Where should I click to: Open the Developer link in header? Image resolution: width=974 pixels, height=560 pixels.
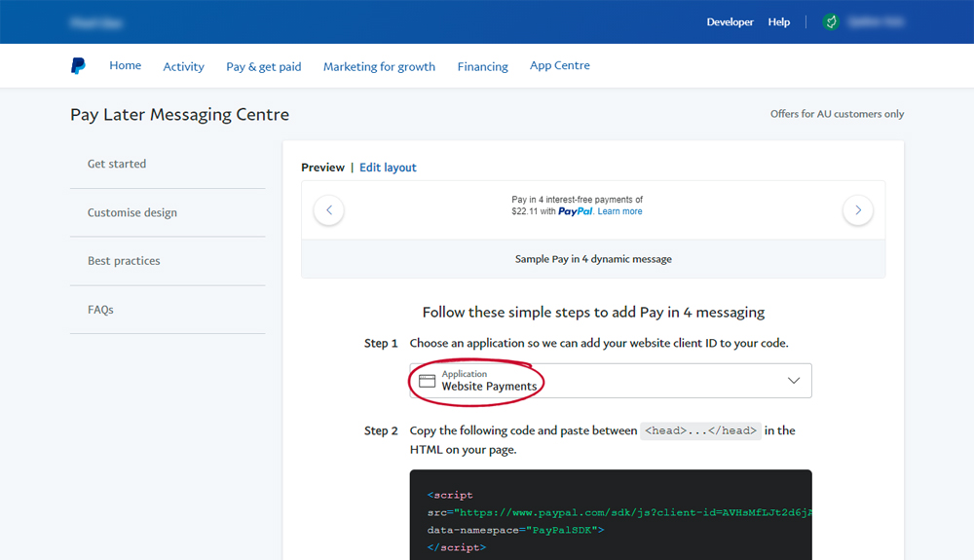730,21
